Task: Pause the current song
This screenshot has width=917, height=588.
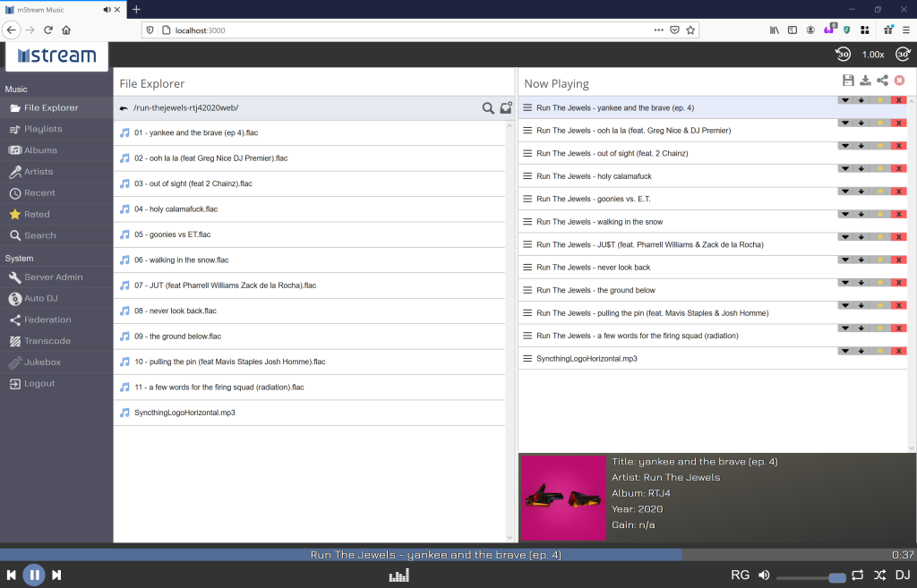Action: click(34, 575)
